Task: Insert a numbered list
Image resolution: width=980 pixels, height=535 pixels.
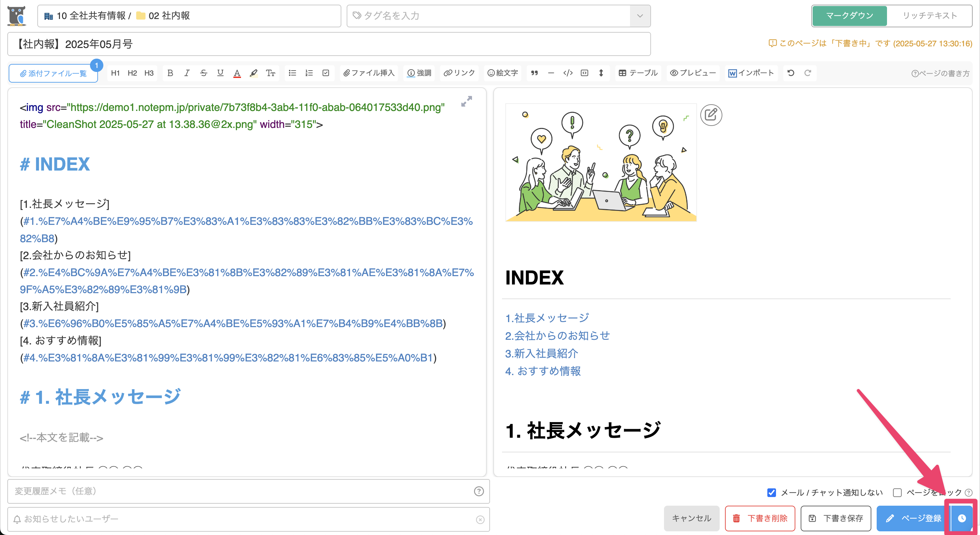Action: point(309,73)
